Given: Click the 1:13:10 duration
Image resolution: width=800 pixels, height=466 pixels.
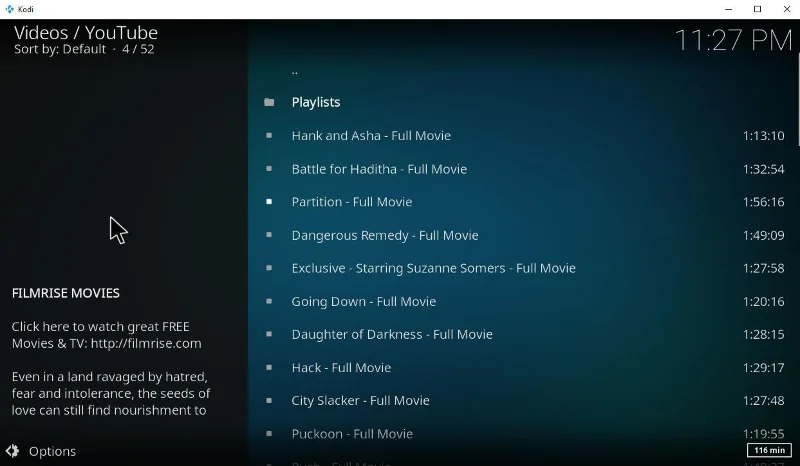Looking at the screenshot, I should [763, 136].
